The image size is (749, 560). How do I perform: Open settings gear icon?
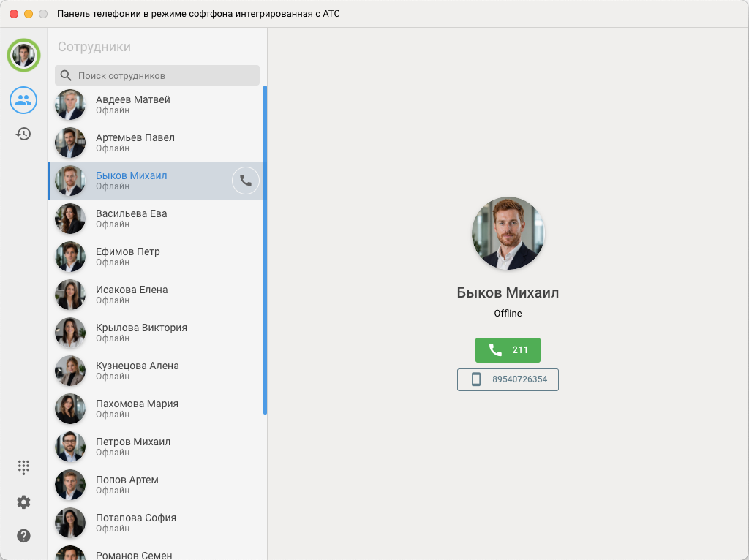pos(23,502)
